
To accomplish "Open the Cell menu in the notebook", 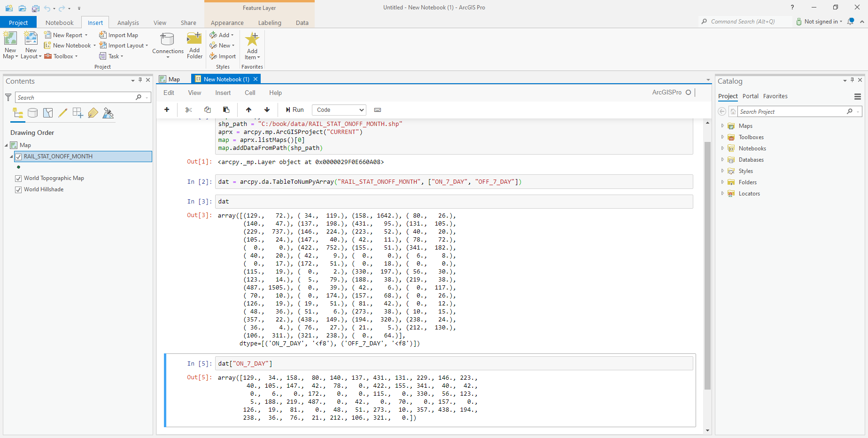I will 249,93.
